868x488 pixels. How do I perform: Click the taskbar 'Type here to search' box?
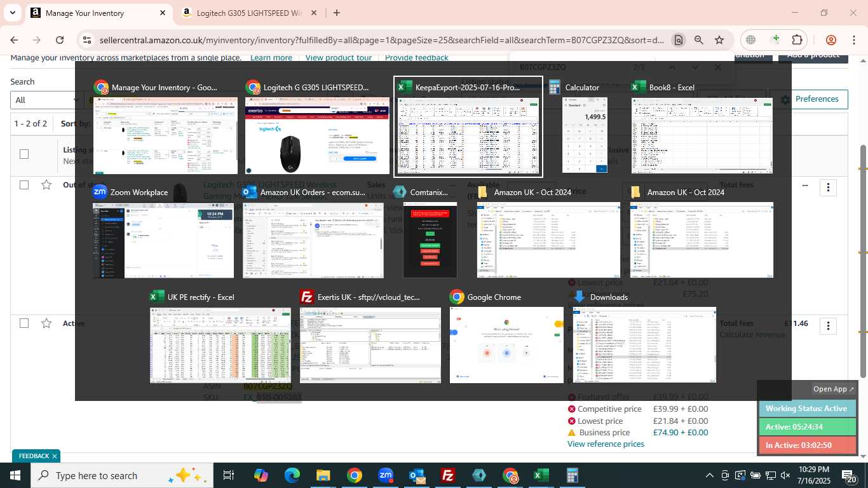click(x=121, y=475)
